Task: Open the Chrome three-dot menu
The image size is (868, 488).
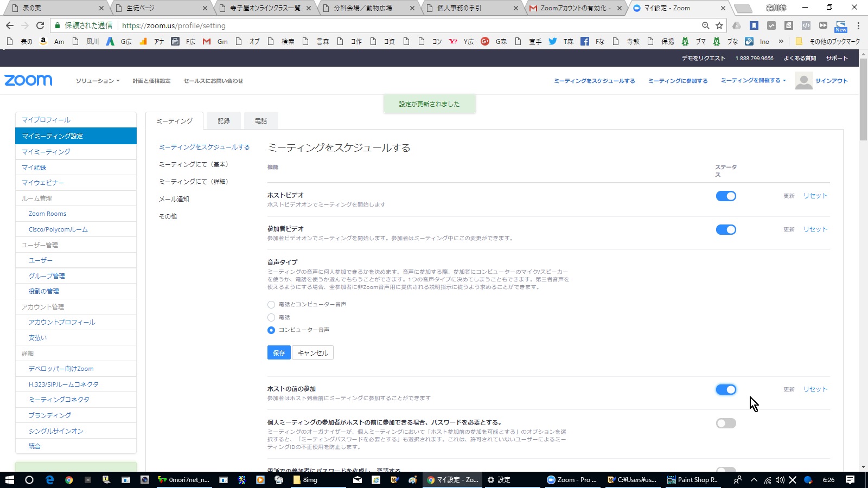Action: click(858, 25)
